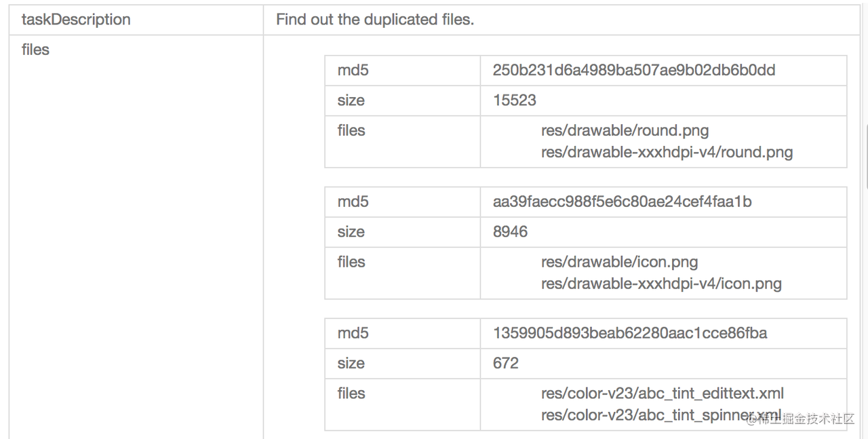
Task: Click the md5 label in first table
Action: [353, 70]
